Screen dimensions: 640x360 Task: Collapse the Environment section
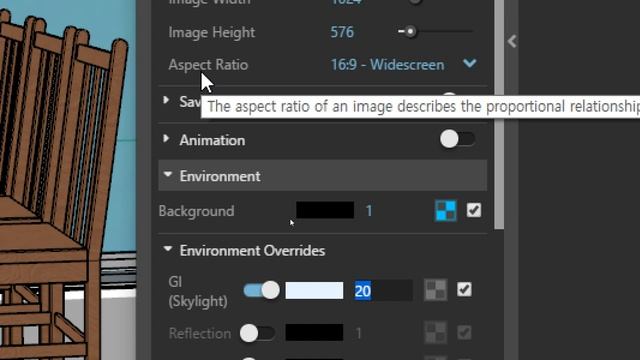tap(168, 174)
